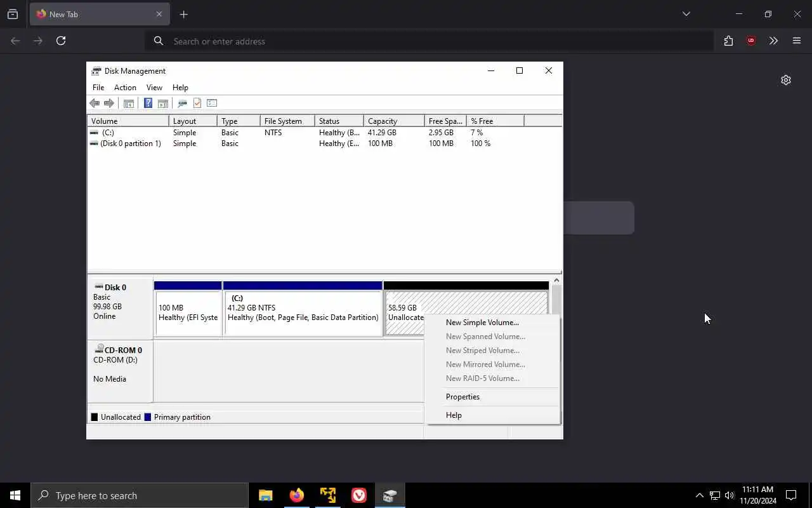Open the Windows Start menu
Screen dimensions: 812x508
point(15,495)
